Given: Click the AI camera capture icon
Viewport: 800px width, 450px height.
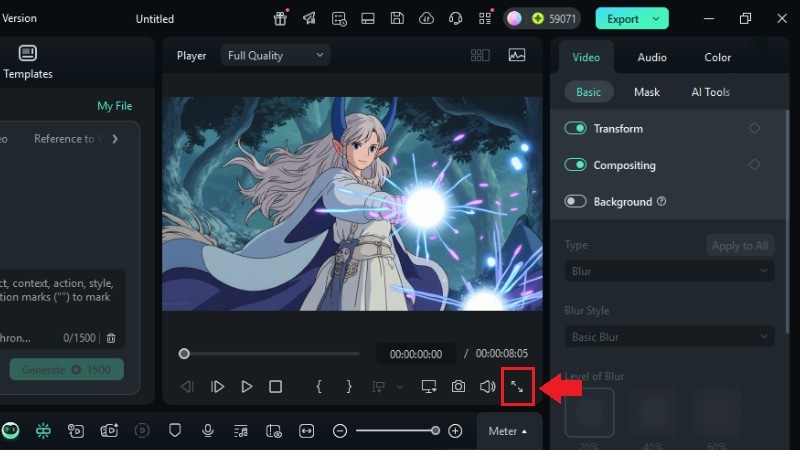Looking at the screenshot, I should (x=109, y=431).
